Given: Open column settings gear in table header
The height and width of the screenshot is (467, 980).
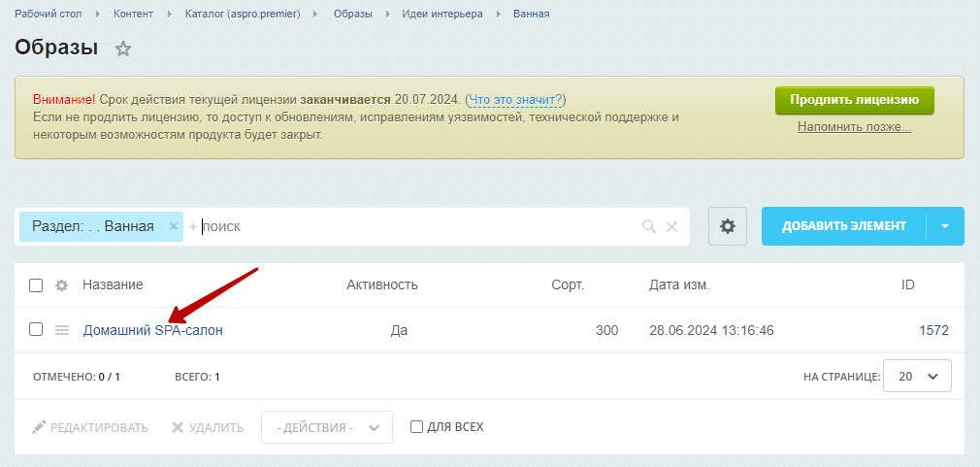Looking at the screenshot, I should point(61,285).
